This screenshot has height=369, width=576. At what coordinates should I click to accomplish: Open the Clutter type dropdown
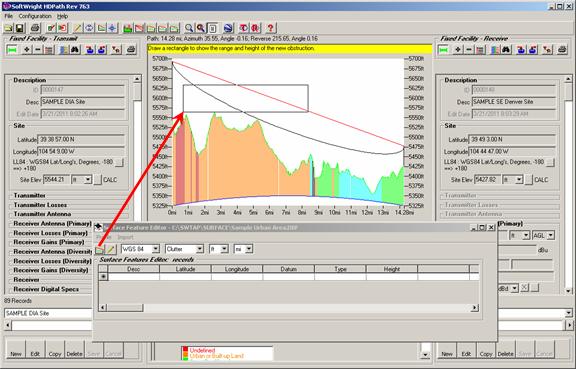coord(199,249)
